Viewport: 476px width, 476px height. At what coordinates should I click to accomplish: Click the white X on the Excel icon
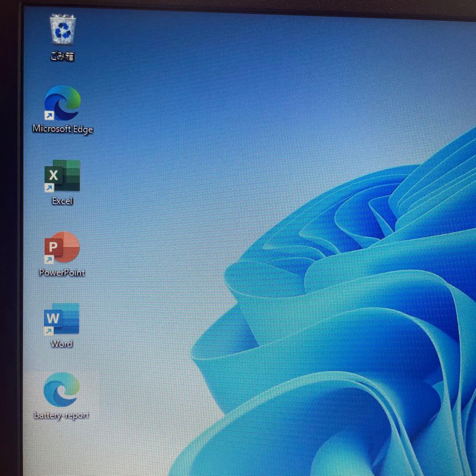coord(53,175)
